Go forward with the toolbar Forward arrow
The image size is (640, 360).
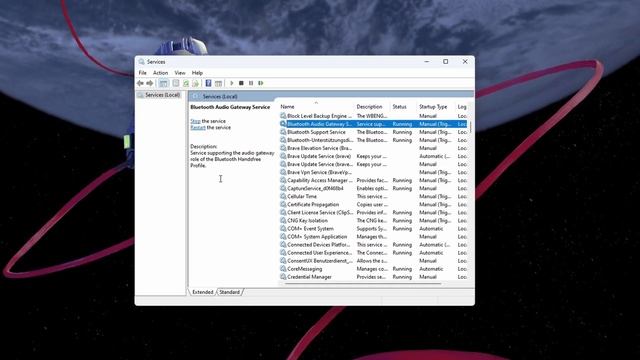(x=150, y=83)
